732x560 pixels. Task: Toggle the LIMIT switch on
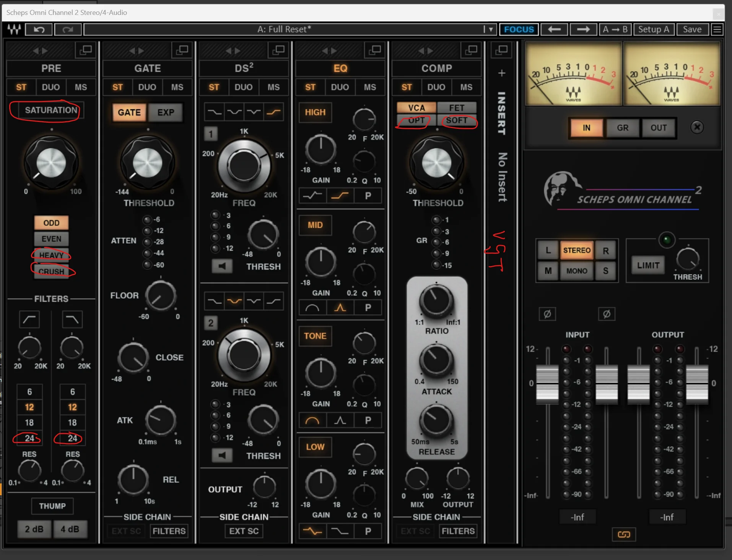648,265
